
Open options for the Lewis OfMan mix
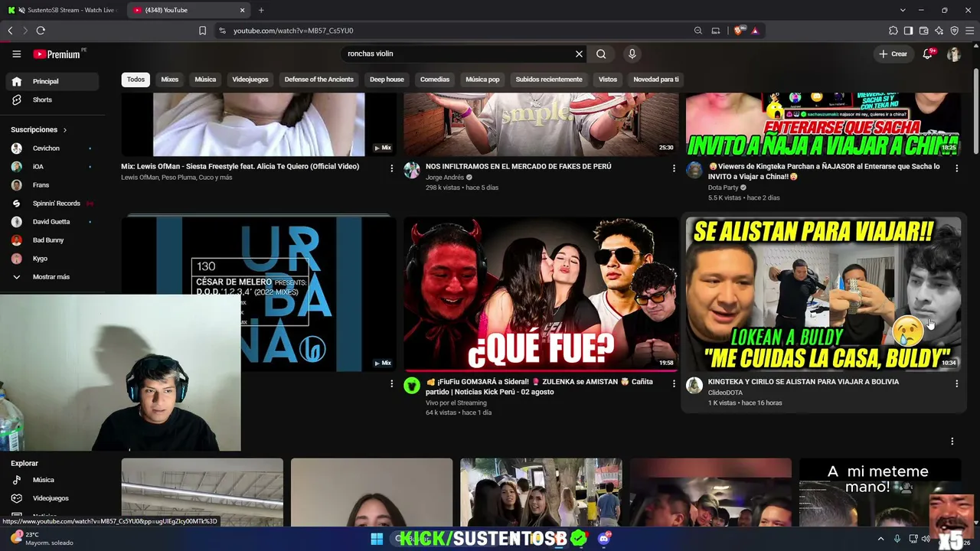coord(391,168)
